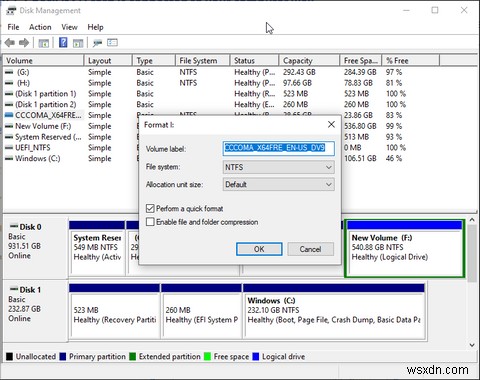Screen dimensions: 480x380
Task: Click the Disk 1 disk icon in the graphical pane
Action: (x=14, y=289)
